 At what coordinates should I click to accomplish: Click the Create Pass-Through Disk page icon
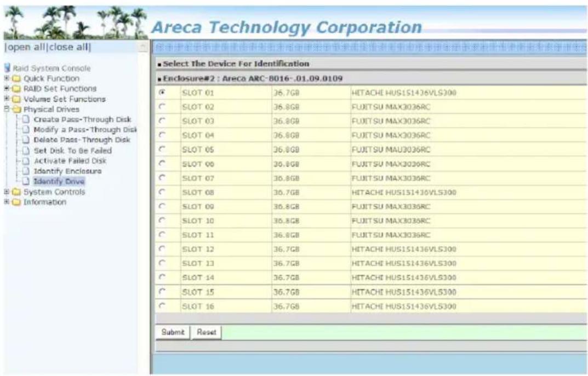point(26,119)
